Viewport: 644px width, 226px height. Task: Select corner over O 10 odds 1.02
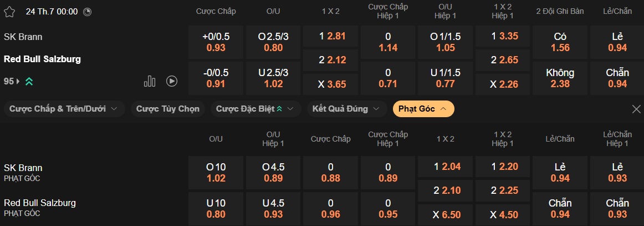tap(216, 173)
